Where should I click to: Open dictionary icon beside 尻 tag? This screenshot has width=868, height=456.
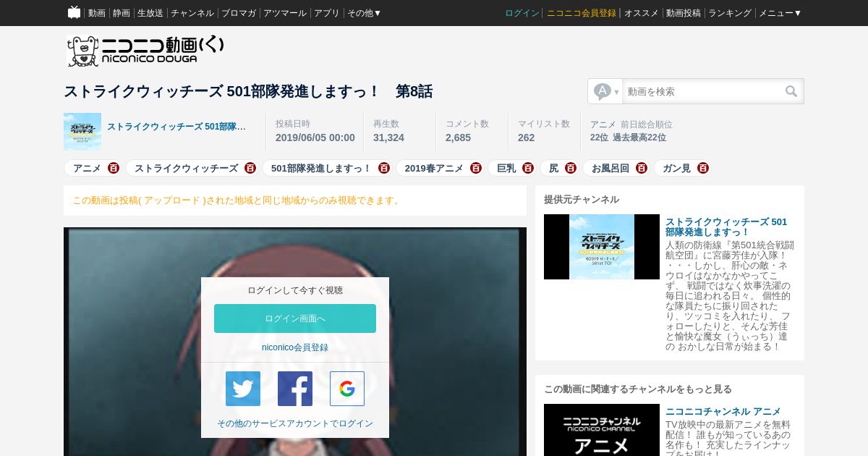pyautogui.click(x=571, y=168)
